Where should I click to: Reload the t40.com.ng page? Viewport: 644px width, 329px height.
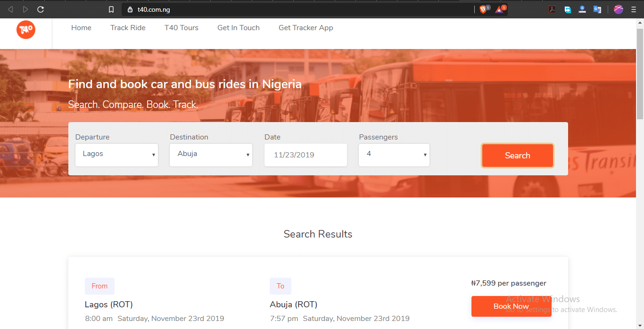pos(41,9)
